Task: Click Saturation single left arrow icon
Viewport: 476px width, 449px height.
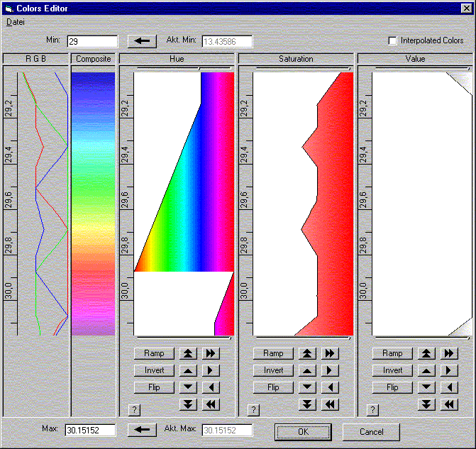Action: click(330, 387)
